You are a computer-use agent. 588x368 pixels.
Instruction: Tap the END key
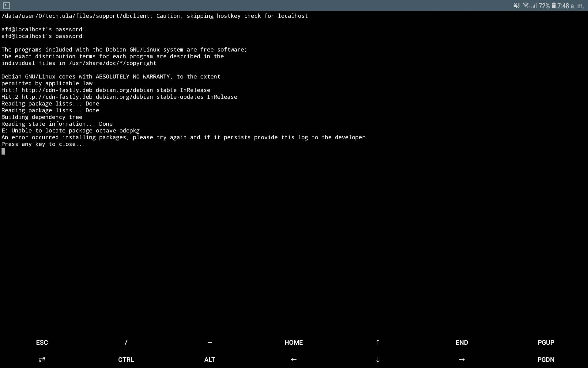(x=462, y=343)
